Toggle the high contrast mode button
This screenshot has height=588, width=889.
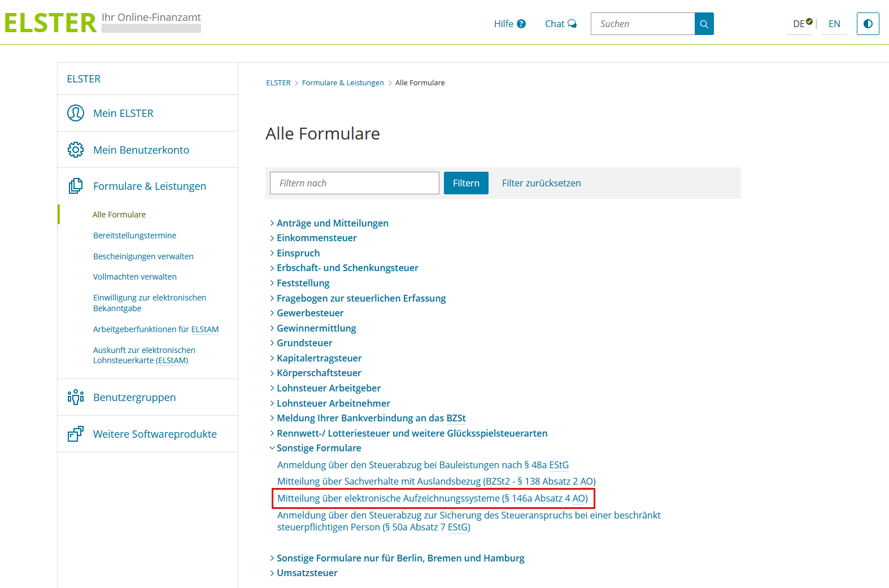pyautogui.click(x=868, y=24)
